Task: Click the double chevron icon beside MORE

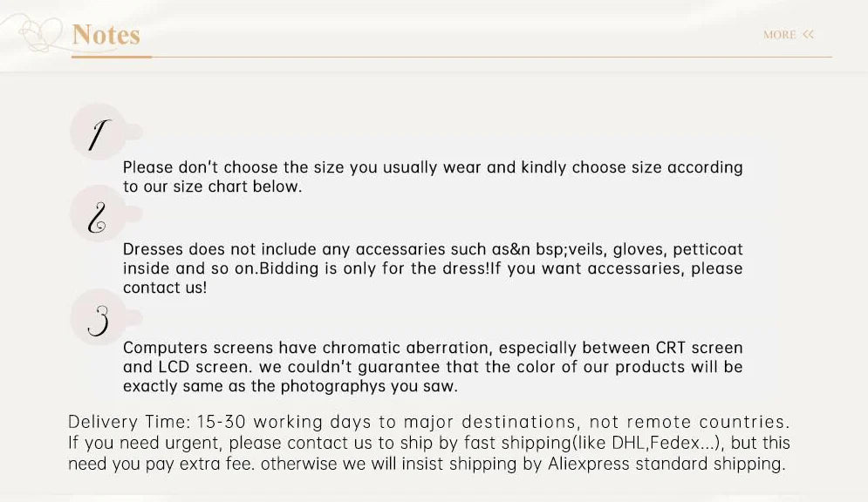Action: tap(808, 34)
